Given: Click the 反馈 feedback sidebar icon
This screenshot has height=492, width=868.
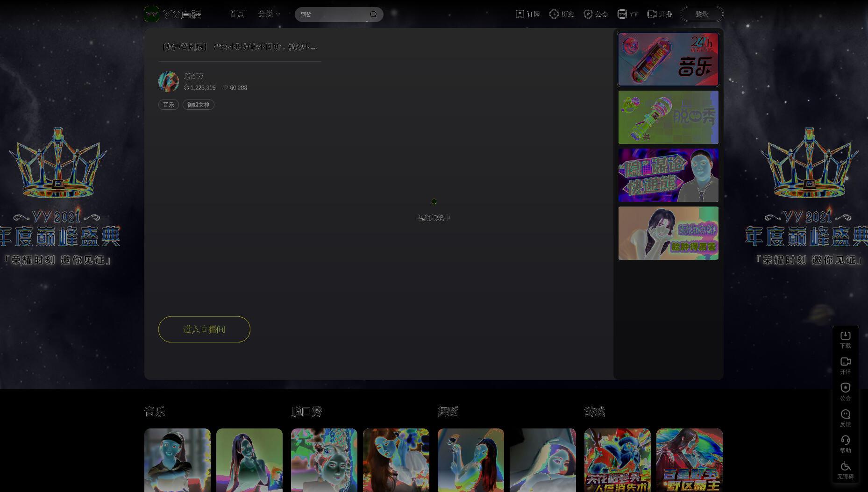Looking at the screenshot, I should (846, 418).
